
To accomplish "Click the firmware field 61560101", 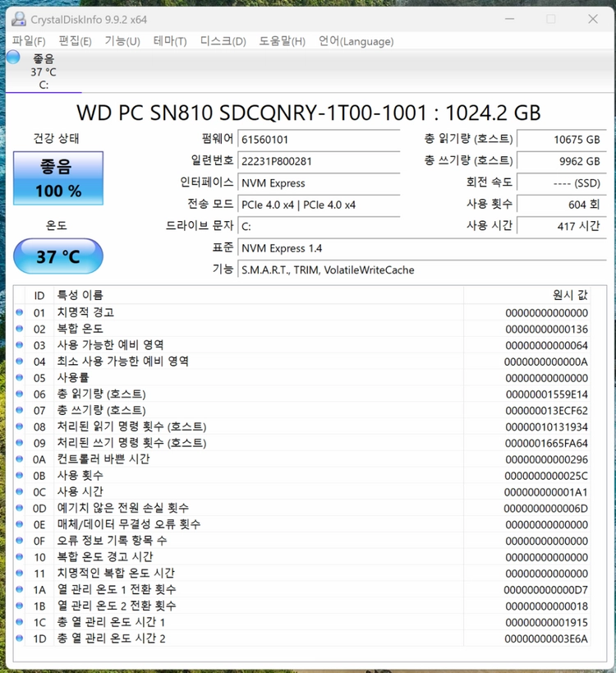I will (x=319, y=139).
